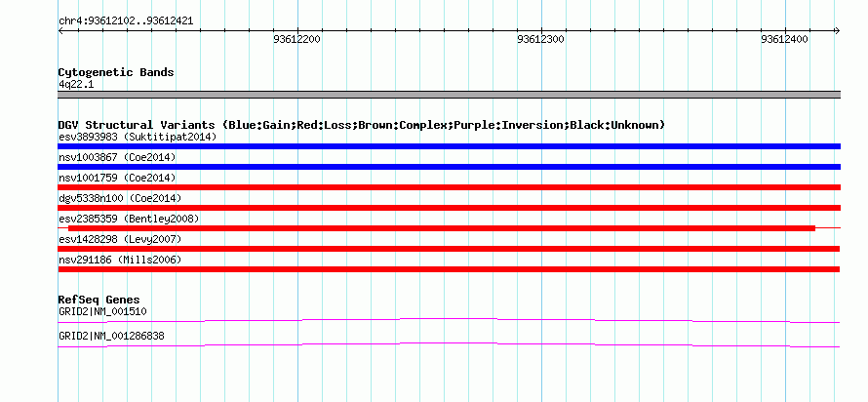Screen dimensions: 868x402
Task: Open the nsv291186 (Mills2006) variant label
Action: (x=120, y=260)
